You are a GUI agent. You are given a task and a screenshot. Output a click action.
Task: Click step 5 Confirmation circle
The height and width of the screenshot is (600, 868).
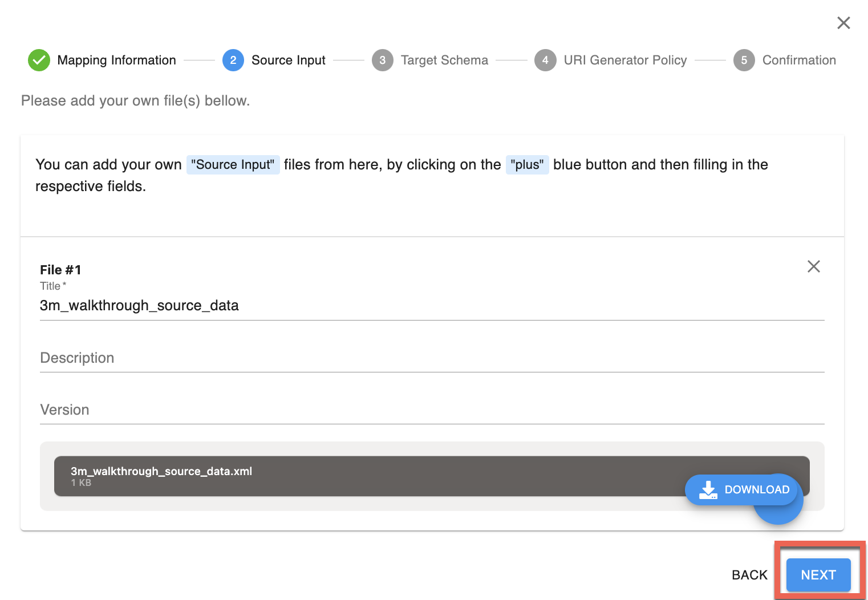[x=744, y=60]
